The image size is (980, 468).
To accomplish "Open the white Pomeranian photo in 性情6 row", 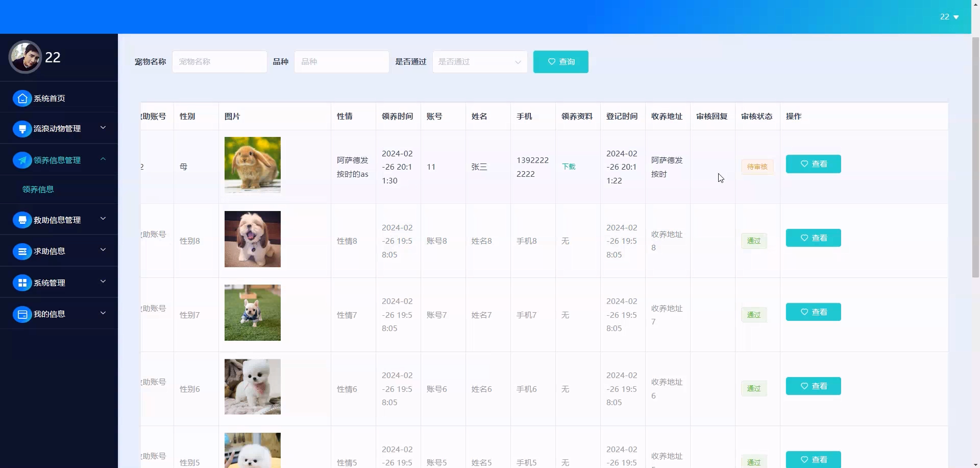I will click(x=253, y=387).
